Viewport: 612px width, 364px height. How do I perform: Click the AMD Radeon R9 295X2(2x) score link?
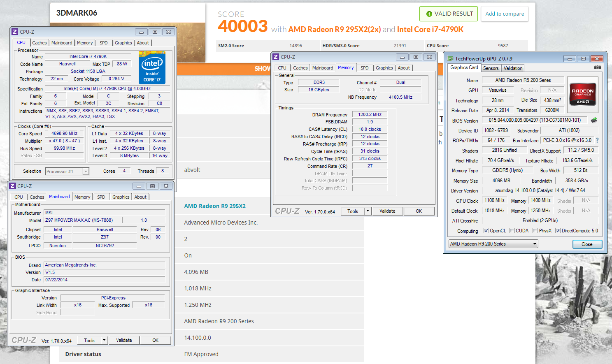335,29
